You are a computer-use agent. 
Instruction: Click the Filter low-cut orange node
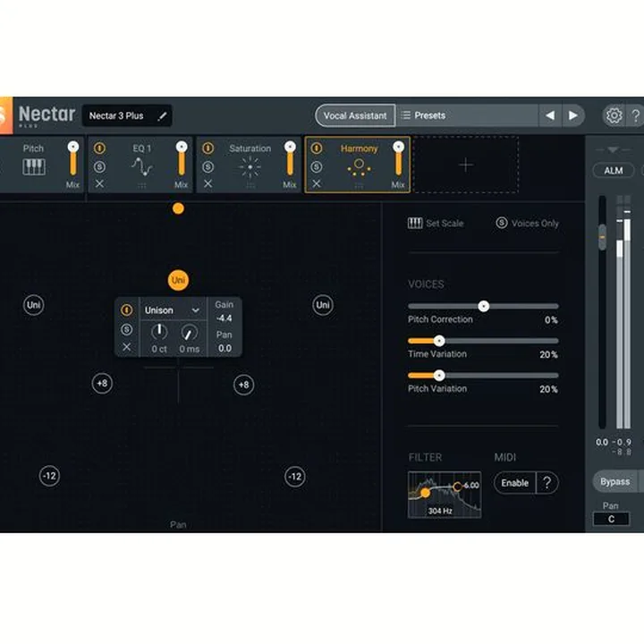point(426,493)
